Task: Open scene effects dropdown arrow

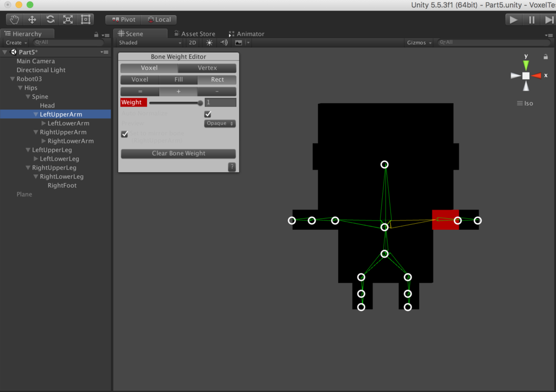Action: tap(248, 42)
